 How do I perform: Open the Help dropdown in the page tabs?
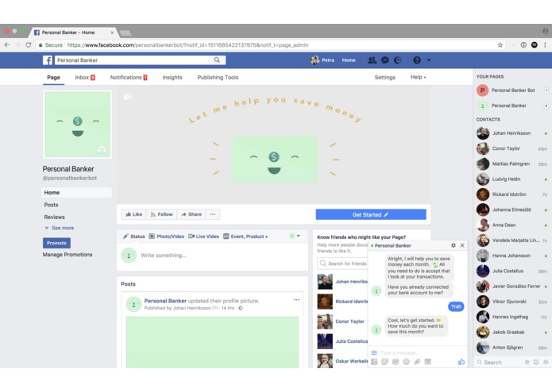point(418,77)
